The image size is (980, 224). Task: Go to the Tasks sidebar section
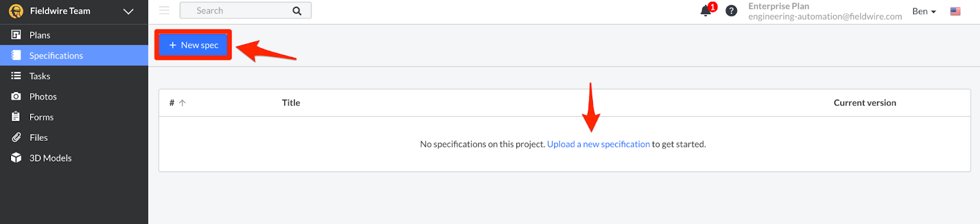tap(74, 76)
